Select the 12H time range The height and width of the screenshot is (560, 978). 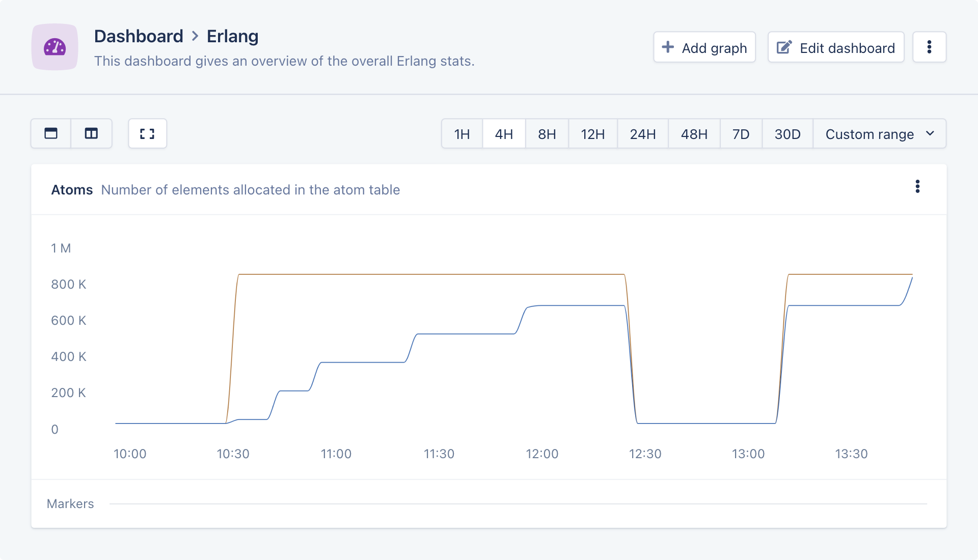(593, 134)
